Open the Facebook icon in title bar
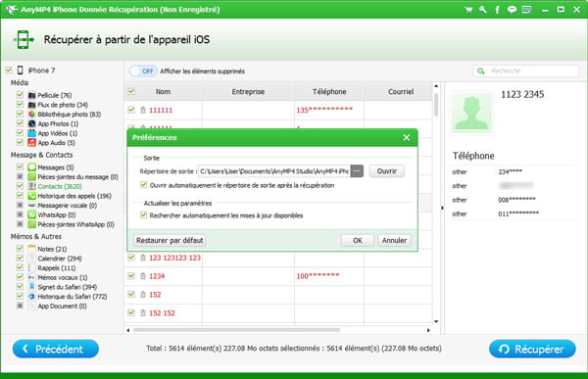 point(497,10)
